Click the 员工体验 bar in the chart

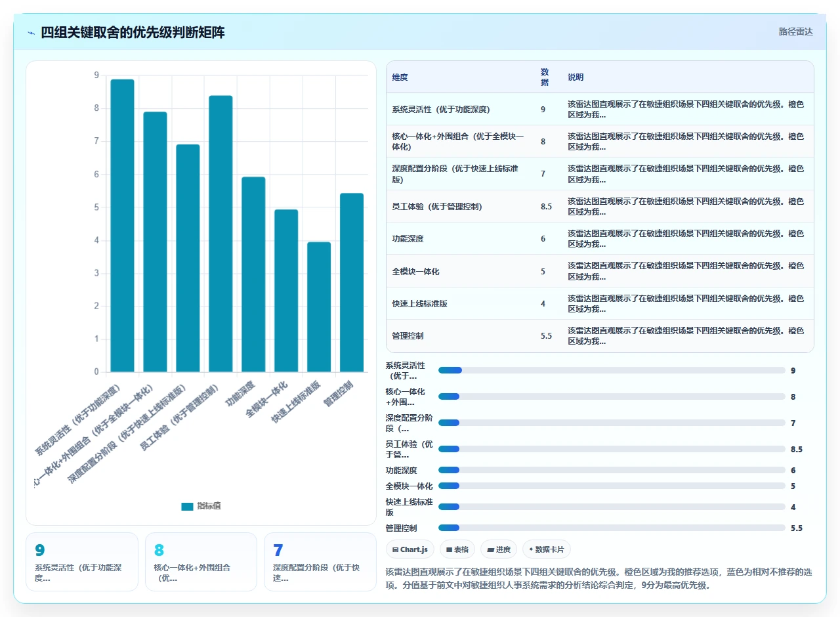[x=220, y=234]
